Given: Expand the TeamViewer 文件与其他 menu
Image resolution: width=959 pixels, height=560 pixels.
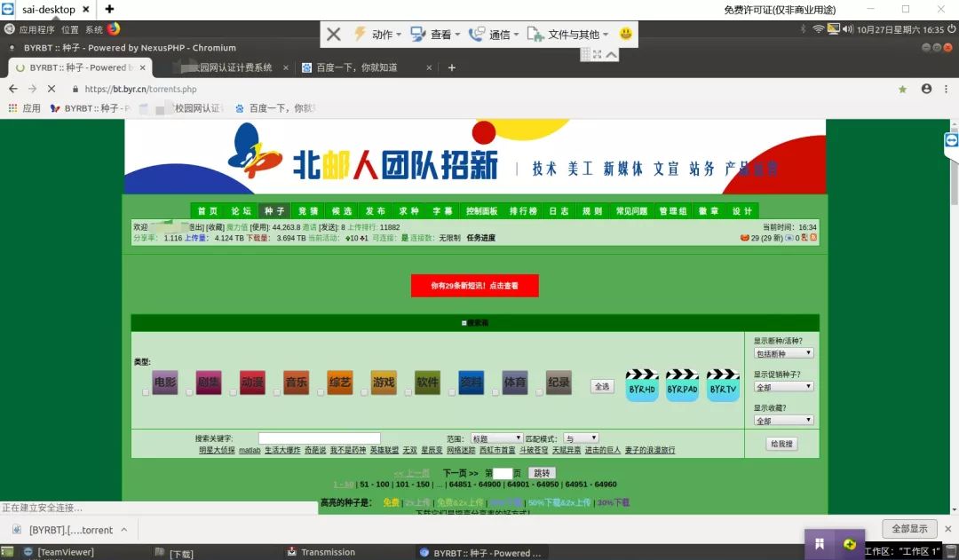Looking at the screenshot, I should [567, 35].
